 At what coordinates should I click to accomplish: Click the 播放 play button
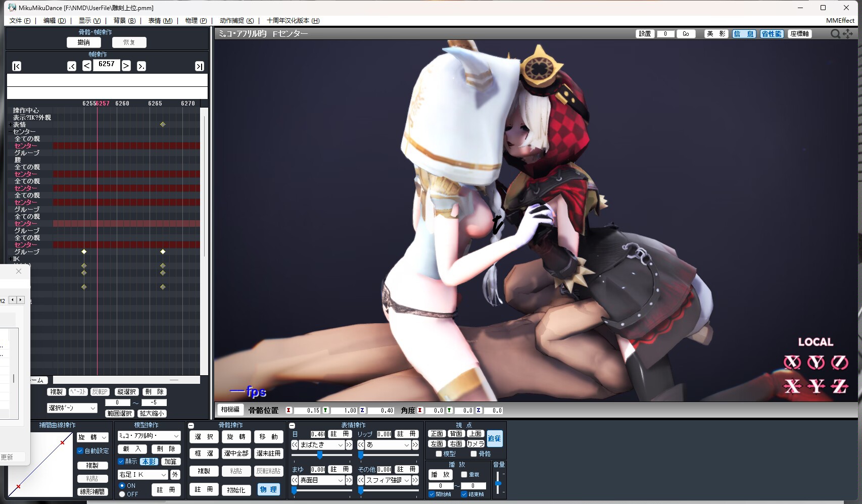pyautogui.click(x=441, y=475)
